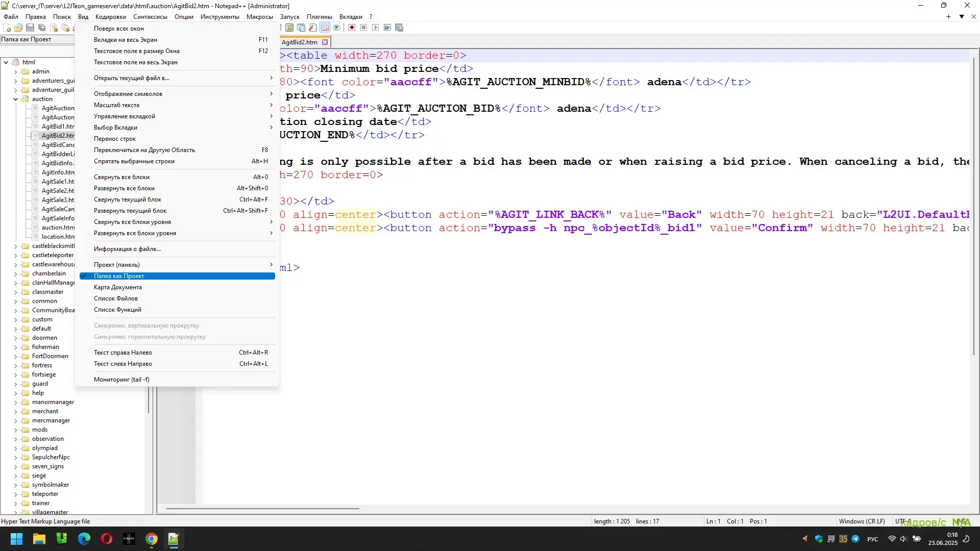Click the Stop macro recording icon
This screenshot has height=551, width=980.
click(363, 28)
